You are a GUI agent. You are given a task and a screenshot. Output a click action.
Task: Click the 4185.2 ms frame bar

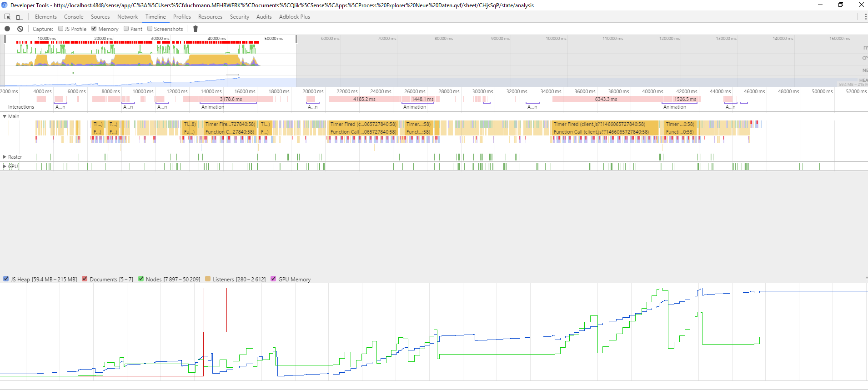pyautogui.click(x=364, y=99)
